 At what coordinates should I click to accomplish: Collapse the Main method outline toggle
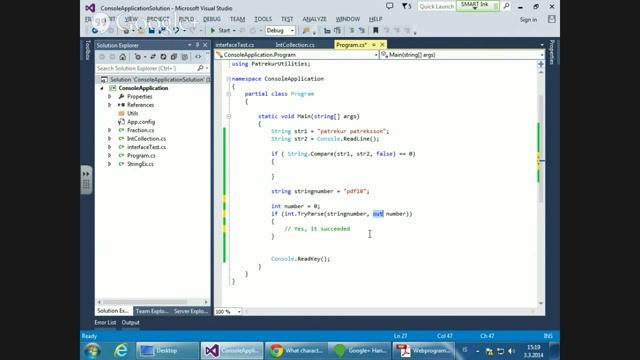coord(229,116)
